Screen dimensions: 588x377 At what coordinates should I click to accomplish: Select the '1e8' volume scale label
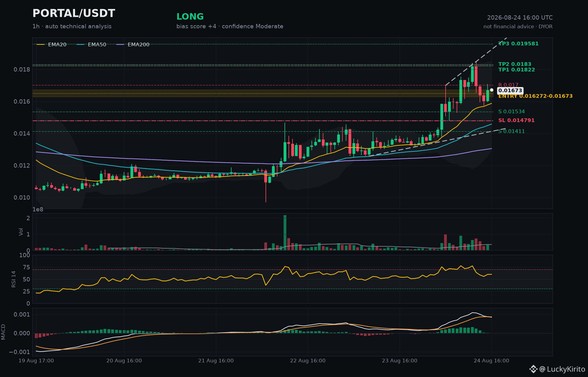coord(38,210)
